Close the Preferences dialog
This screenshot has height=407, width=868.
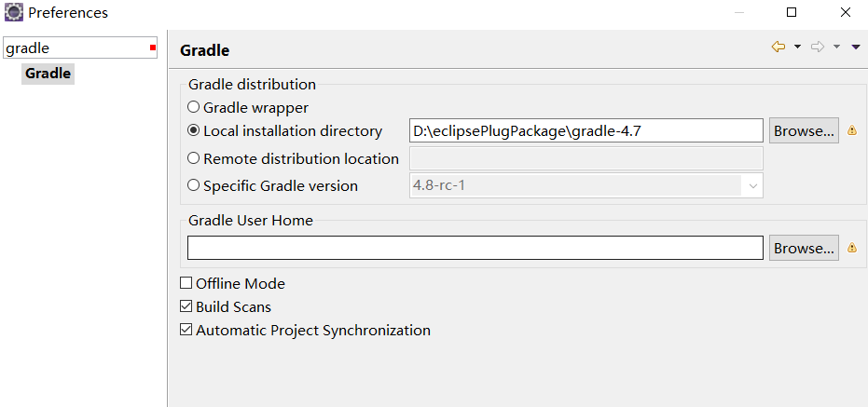pyautogui.click(x=845, y=13)
